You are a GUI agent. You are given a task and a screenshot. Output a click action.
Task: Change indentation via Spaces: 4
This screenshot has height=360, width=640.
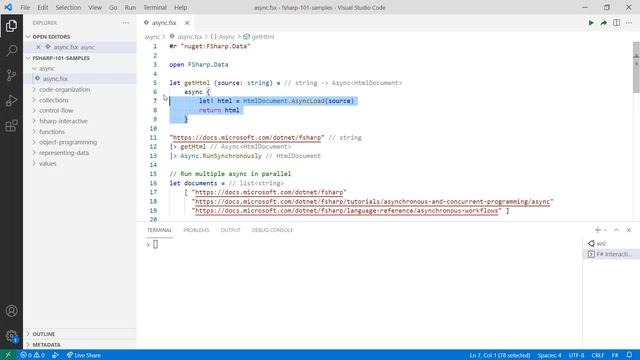pyautogui.click(x=549, y=355)
